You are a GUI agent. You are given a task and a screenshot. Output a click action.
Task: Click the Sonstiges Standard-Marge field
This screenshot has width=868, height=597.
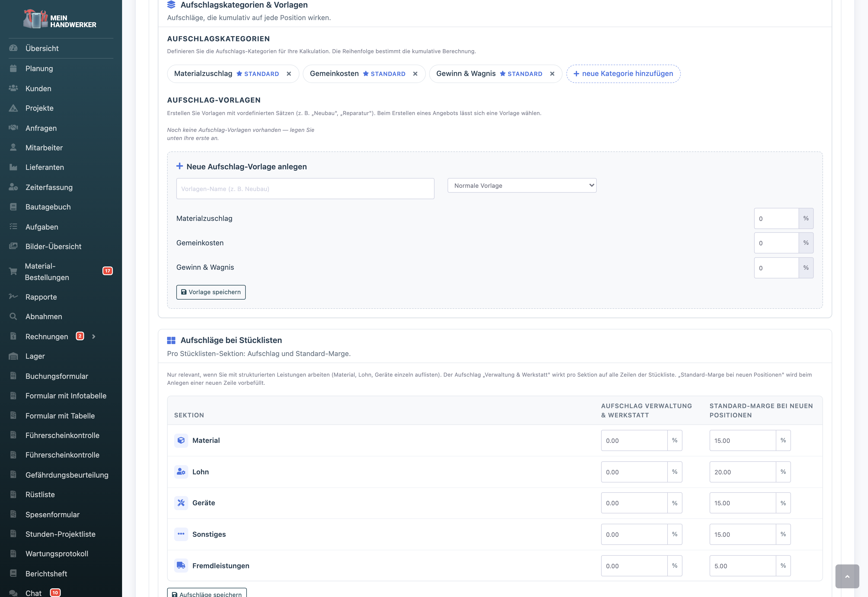point(742,534)
